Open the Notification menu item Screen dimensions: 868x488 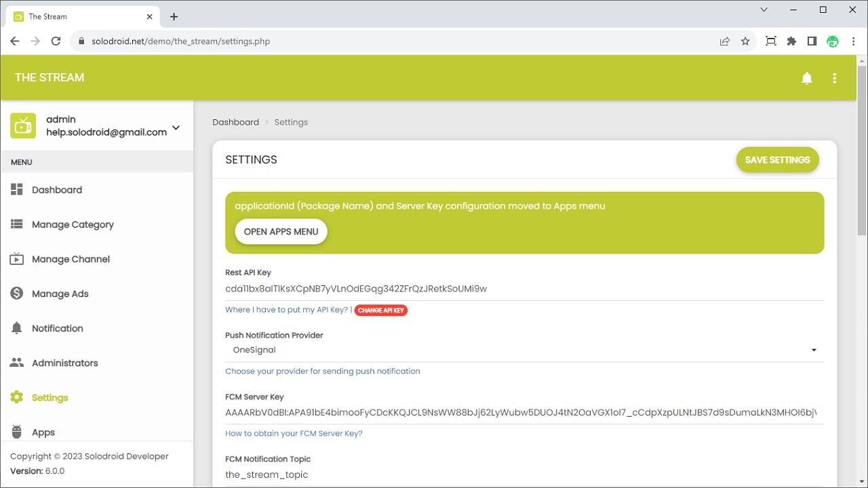(58, 328)
